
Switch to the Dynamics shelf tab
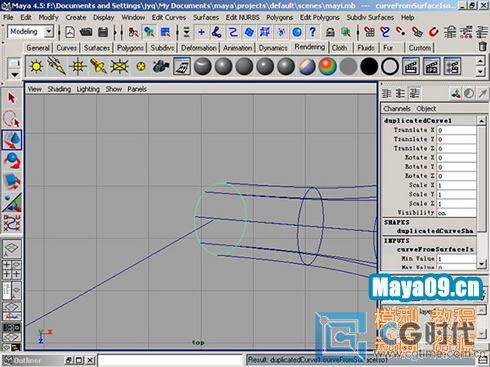[x=273, y=48]
